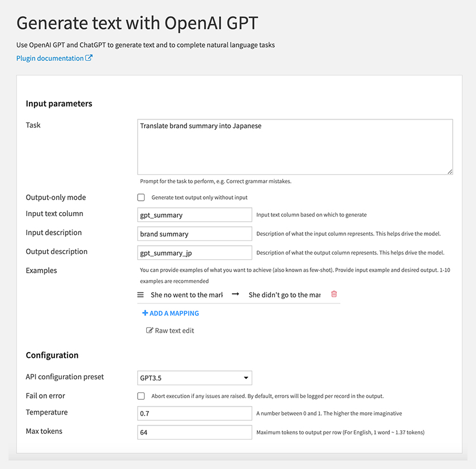Click ADD A MAPPING button
Screen dimensions: 476x469
[171, 313]
